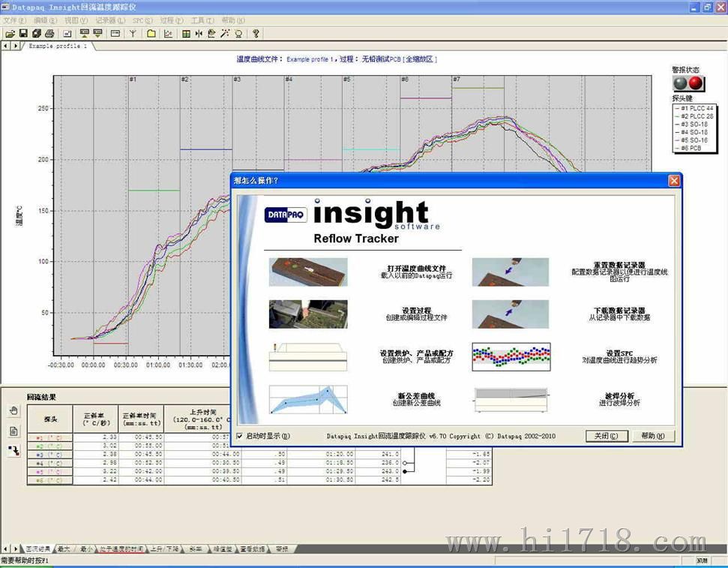
Task: Click the hand icon beside results table
Action: 13,411
